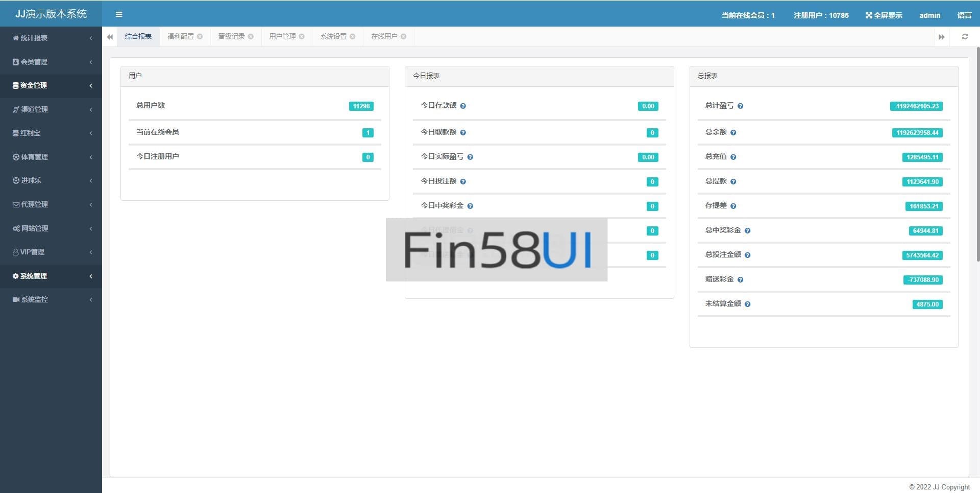Close the 福利配置 tab

tap(200, 37)
